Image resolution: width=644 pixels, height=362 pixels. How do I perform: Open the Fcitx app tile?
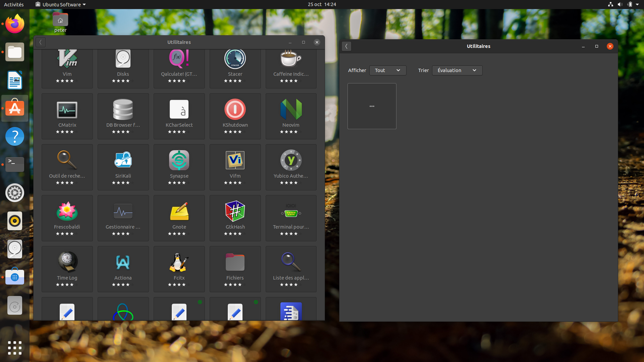tap(179, 268)
